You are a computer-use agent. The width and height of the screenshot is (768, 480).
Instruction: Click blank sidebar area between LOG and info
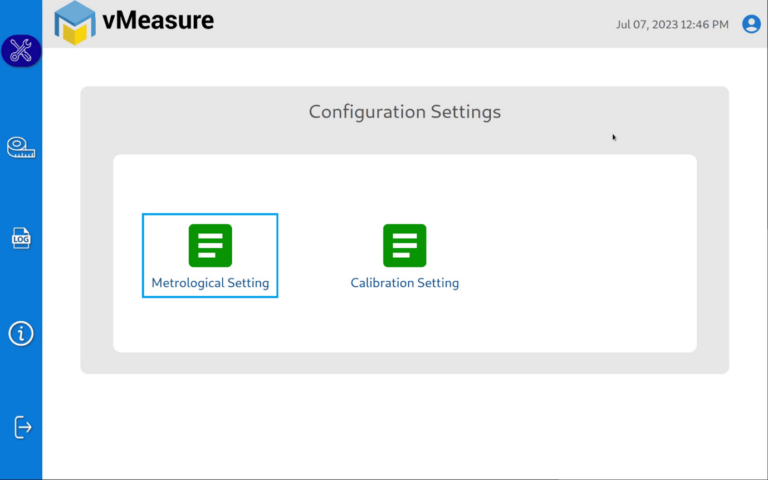tap(21, 286)
